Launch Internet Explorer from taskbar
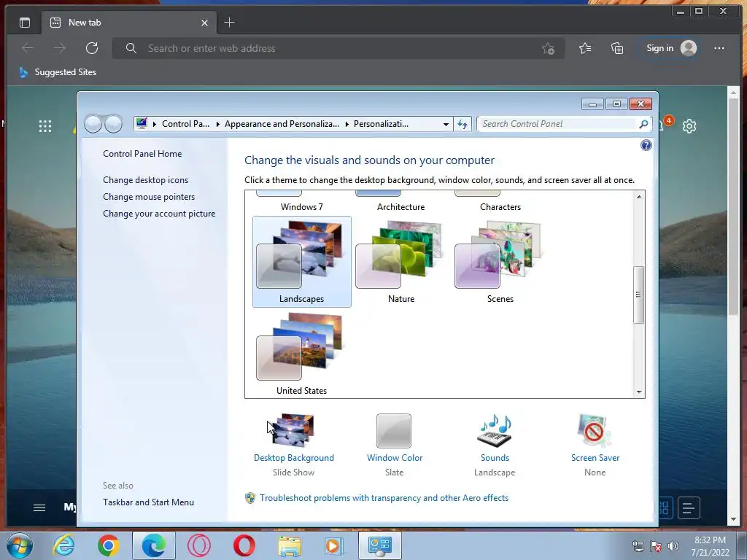 pyautogui.click(x=63, y=545)
